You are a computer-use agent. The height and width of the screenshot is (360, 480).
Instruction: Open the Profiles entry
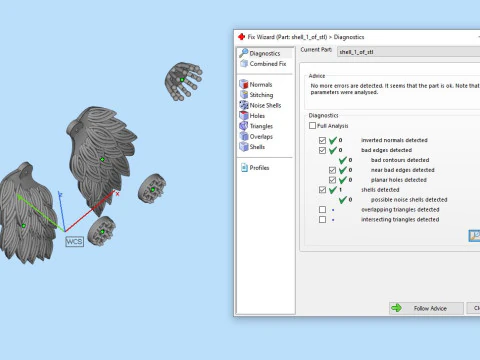coord(259,168)
